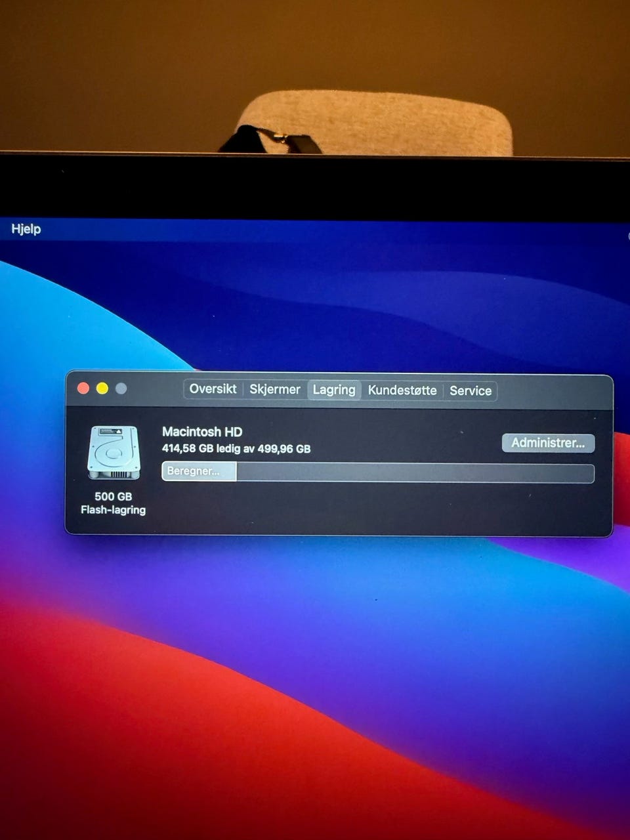The width and height of the screenshot is (630, 840).
Task: Close the system info window
Action: tap(83, 388)
